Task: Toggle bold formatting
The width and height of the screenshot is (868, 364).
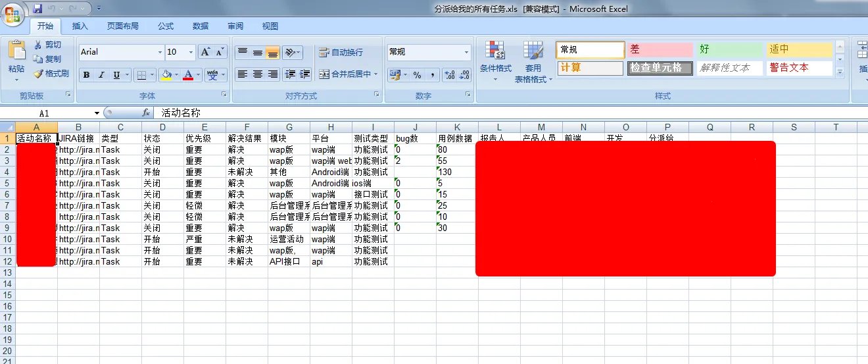Action: (86, 75)
